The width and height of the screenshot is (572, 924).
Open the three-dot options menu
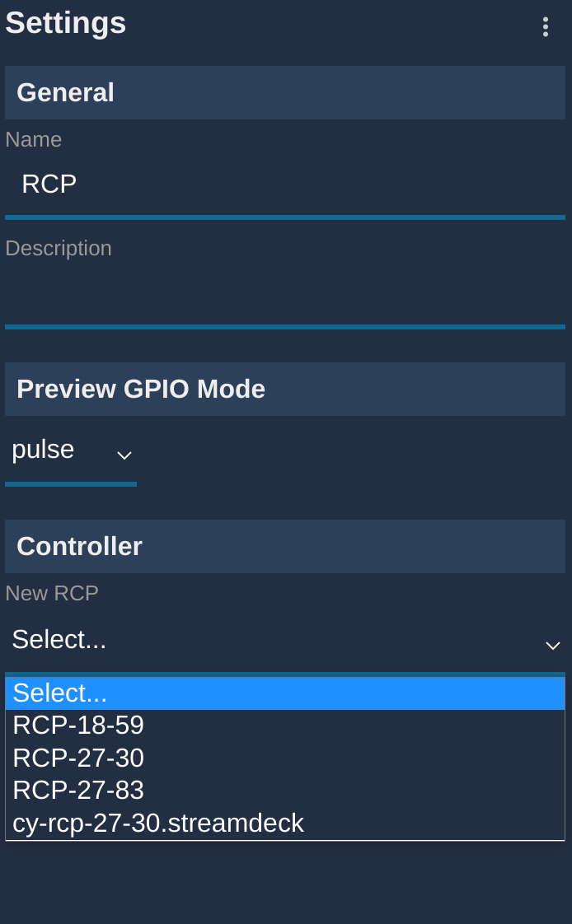[546, 27]
